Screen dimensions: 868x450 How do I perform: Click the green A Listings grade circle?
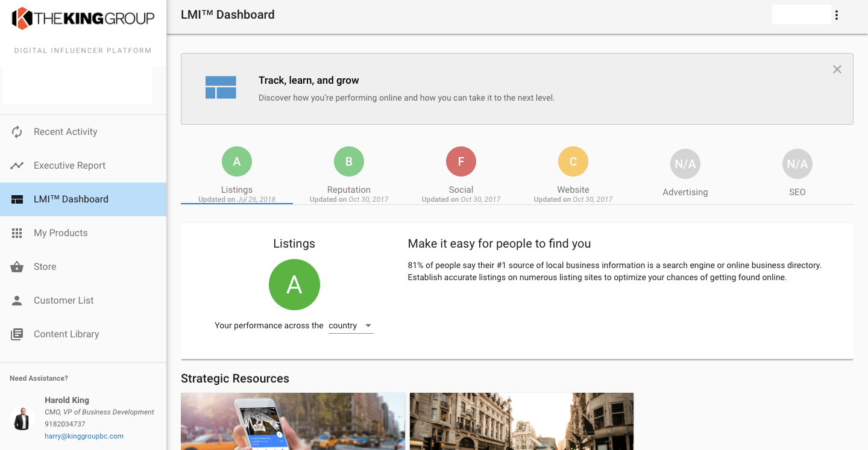click(237, 161)
